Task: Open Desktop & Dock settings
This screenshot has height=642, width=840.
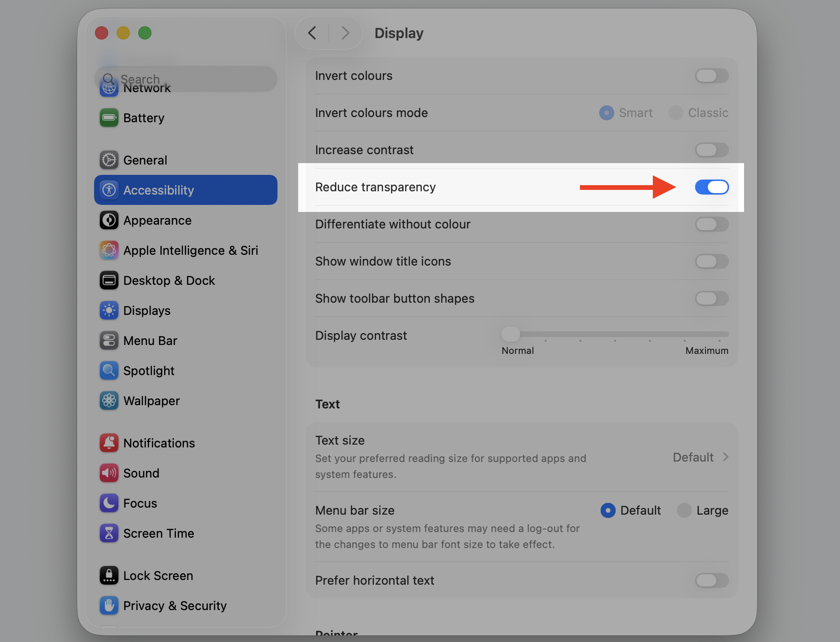Action: 186,280
